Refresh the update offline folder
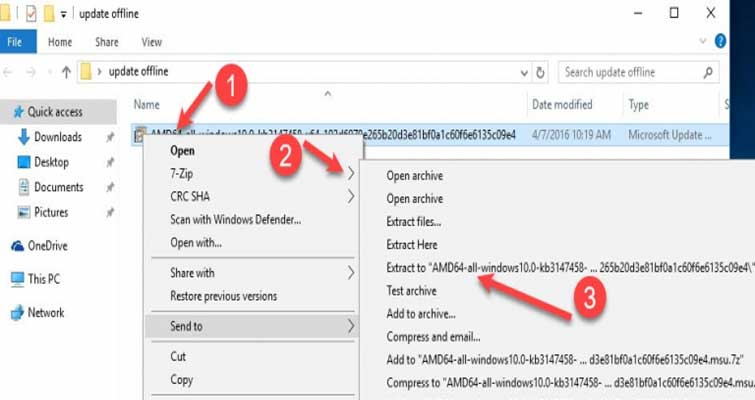Viewport: 755px width, 400px height. coord(540,73)
